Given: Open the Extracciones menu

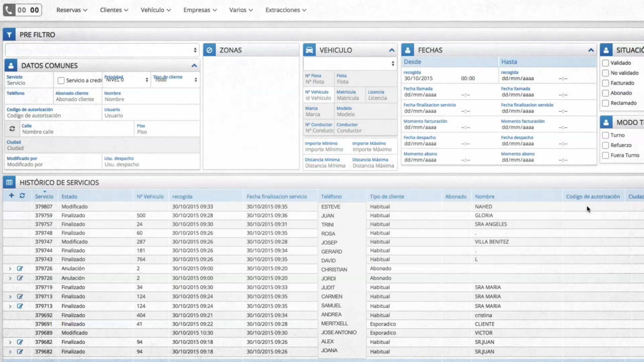Looking at the screenshot, I should pyautogui.click(x=285, y=10).
